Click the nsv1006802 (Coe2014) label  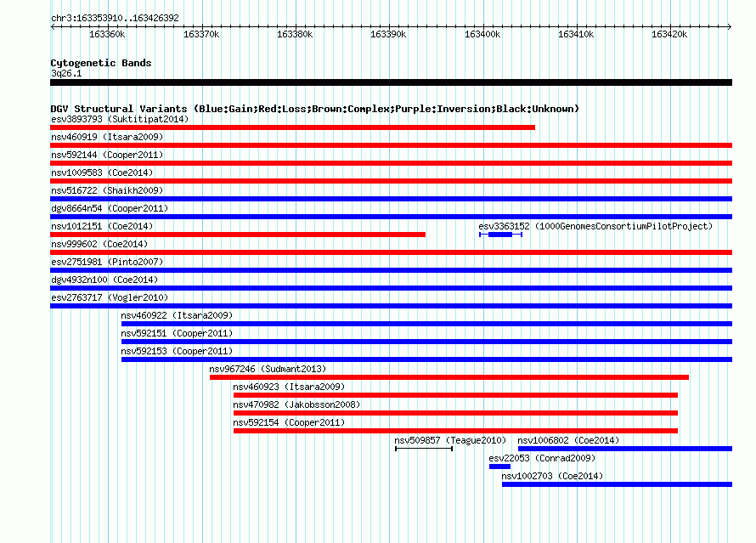pos(568,440)
